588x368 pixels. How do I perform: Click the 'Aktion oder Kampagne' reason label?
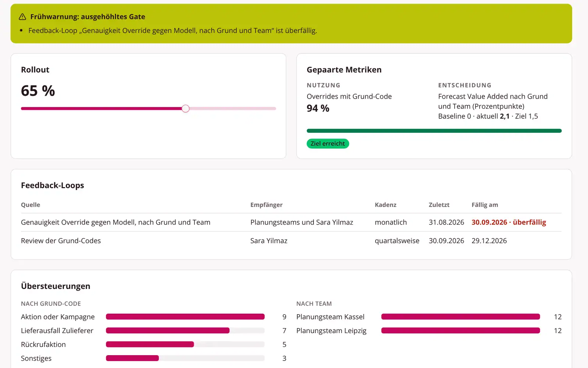click(x=58, y=317)
